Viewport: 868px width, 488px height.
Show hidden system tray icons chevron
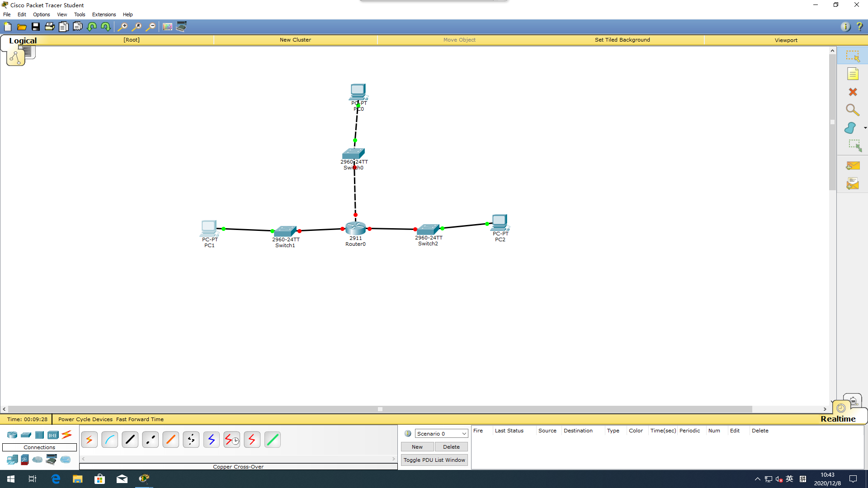(x=758, y=479)
